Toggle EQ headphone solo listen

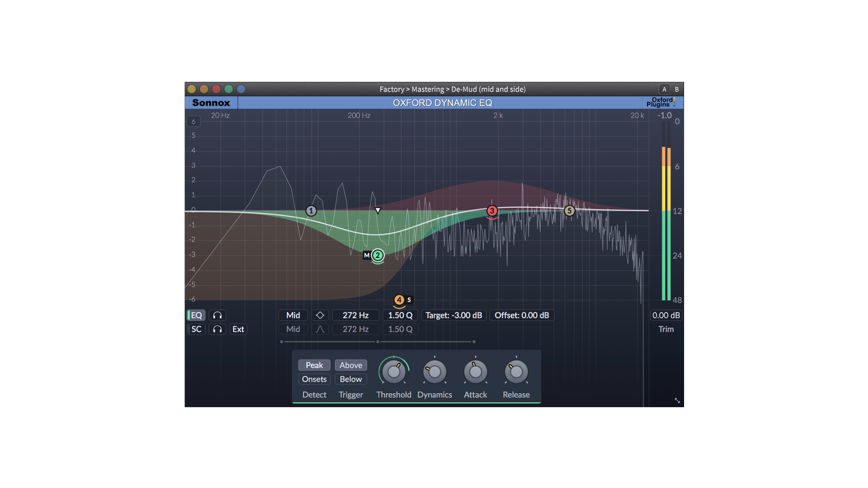217,315
